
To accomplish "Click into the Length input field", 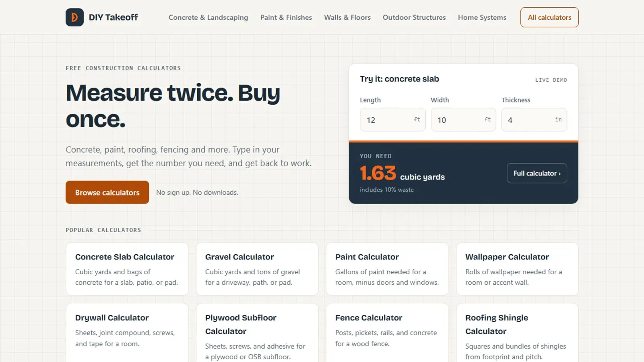I will [392, 119].
